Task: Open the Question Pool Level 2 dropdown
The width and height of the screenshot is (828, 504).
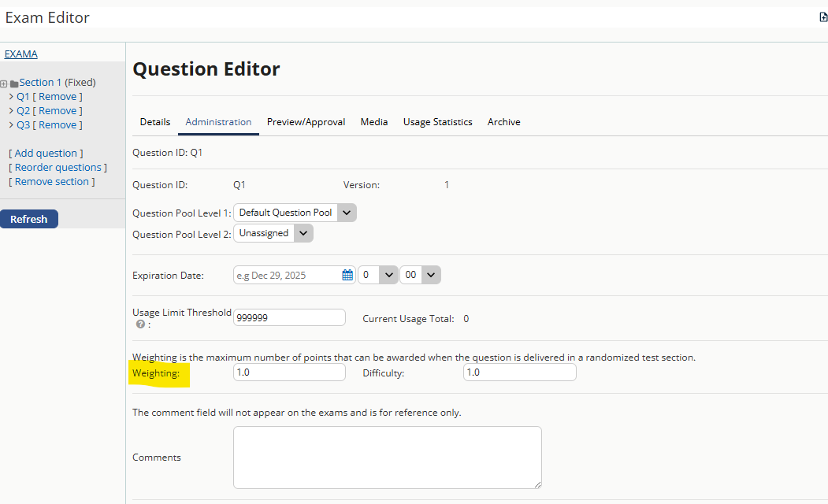Action: (x=273, y=233)
